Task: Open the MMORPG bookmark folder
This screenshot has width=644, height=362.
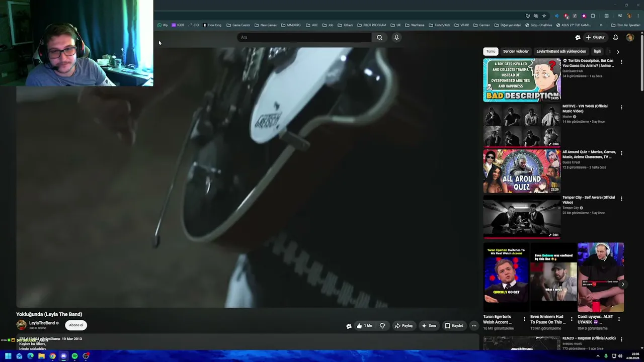Action: click(291, 25)
